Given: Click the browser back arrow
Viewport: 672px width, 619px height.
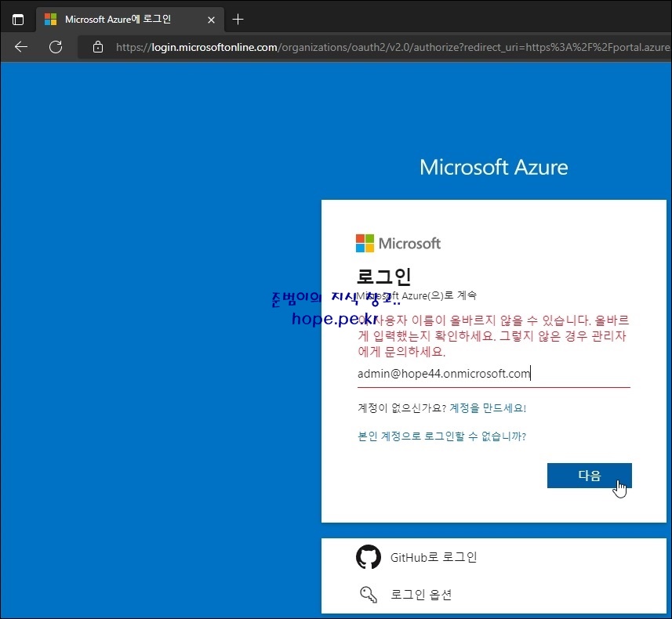Looking at the screenshot, I should click(x=21, y=47).
